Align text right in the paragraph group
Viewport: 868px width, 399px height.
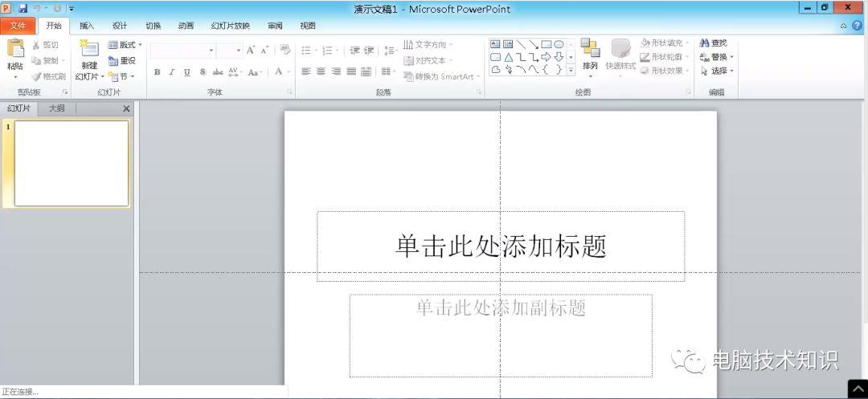[x=336, y=71]
